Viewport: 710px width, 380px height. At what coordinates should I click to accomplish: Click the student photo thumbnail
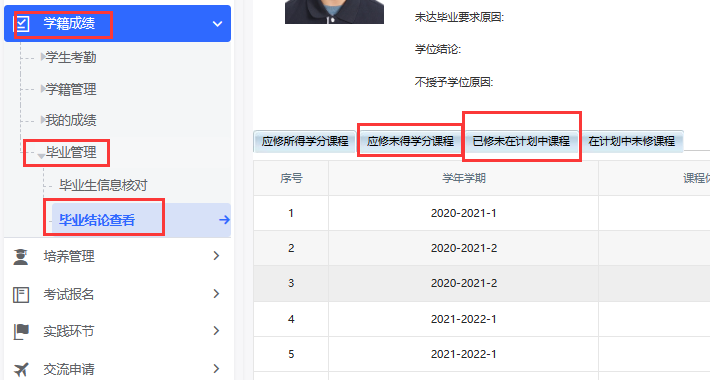click(x=334, y=12)
